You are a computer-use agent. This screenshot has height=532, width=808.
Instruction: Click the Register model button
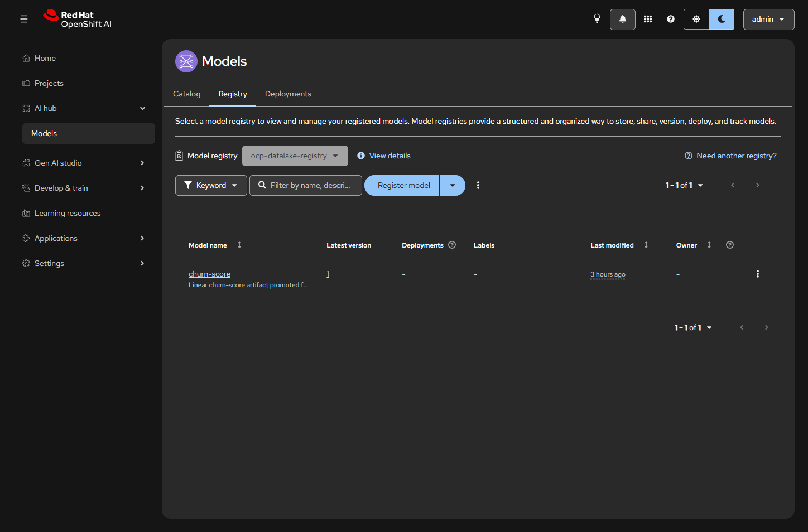(402, 185)
